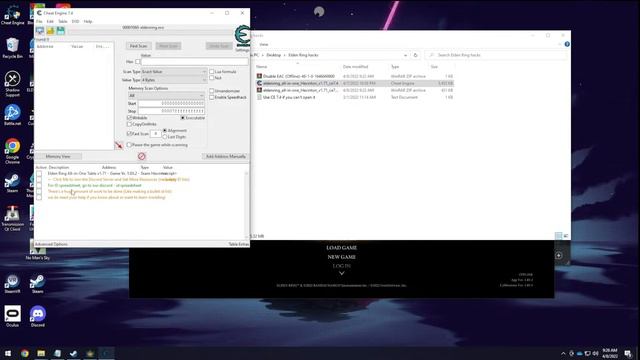Image resolution: width=640 pixels, height=360 pixels.
Task: Click the Search Elden Ring hacks field
Action: click(x=496, y=55)
